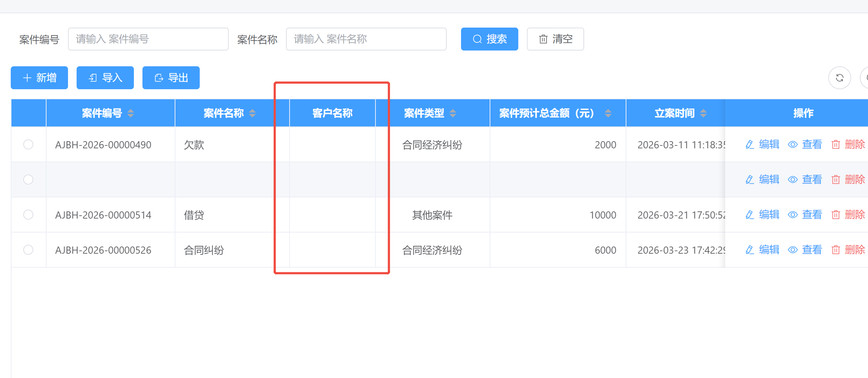Screen dimensions: 868x378
Task: Click the edit icon in the empty row
Action: [x=750, y=180]
